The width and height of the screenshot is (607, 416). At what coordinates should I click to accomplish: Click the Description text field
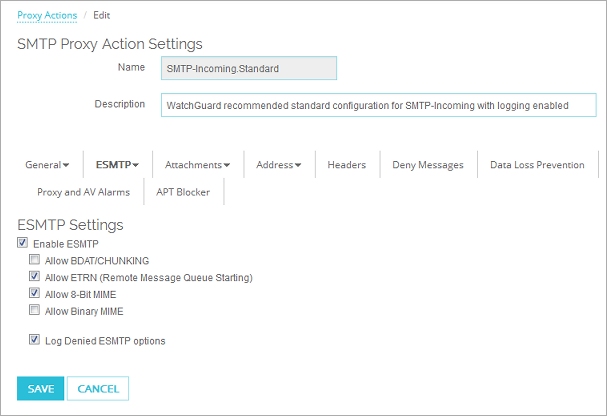pyautogui.click(x=378, y=105)
